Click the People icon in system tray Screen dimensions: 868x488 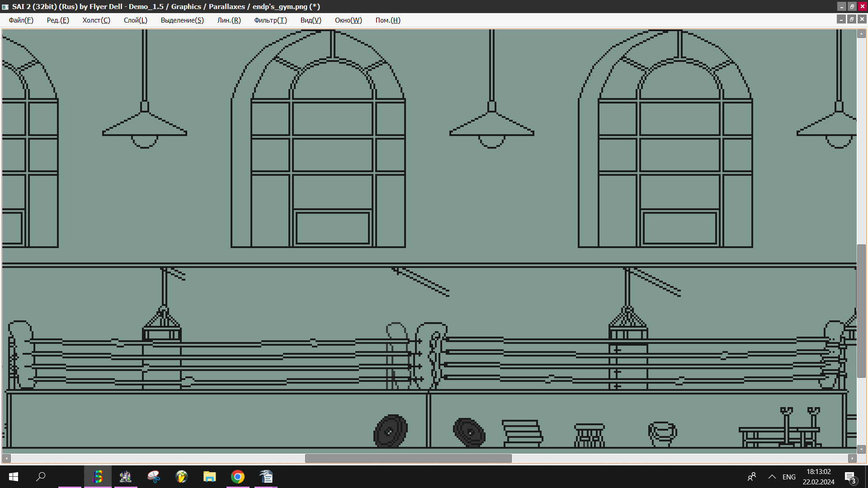pyautogui.click(x=752, y=477)
